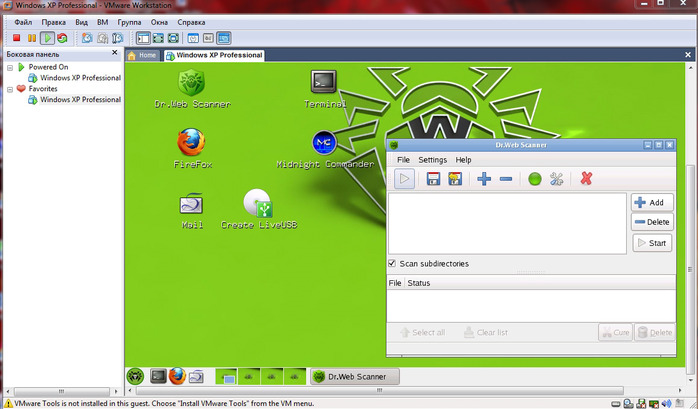Click the blue minus icon in scanner toolbar

(506, 179)
